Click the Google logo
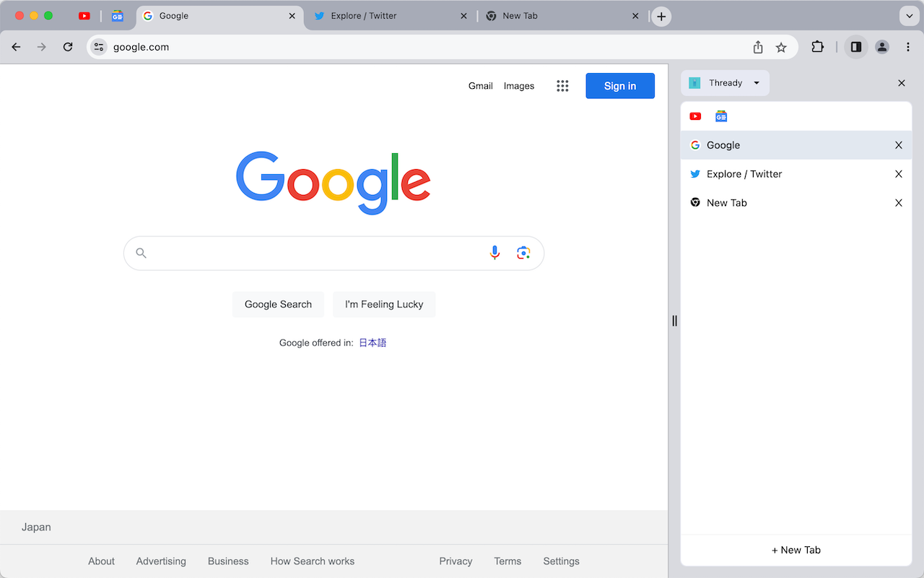 pyautogui.click(x=334, y=182)
